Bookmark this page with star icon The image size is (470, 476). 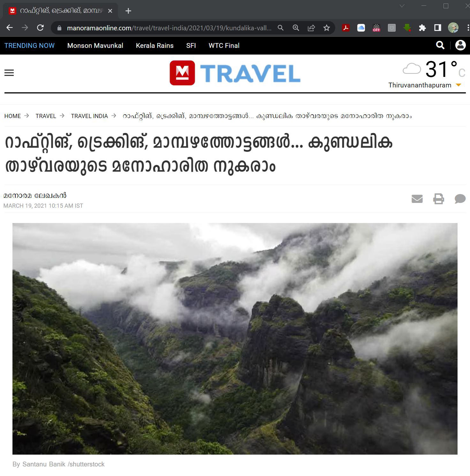point(326,28)
